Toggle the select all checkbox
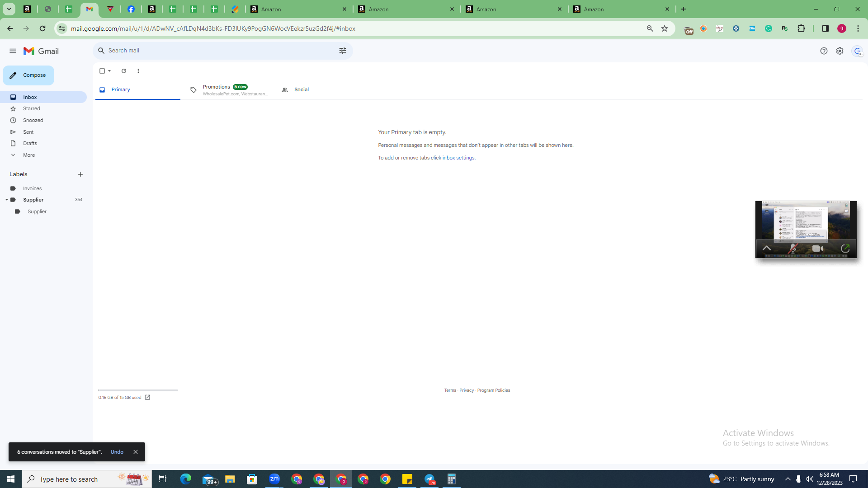The image size is (868, 488). [102, 71]
